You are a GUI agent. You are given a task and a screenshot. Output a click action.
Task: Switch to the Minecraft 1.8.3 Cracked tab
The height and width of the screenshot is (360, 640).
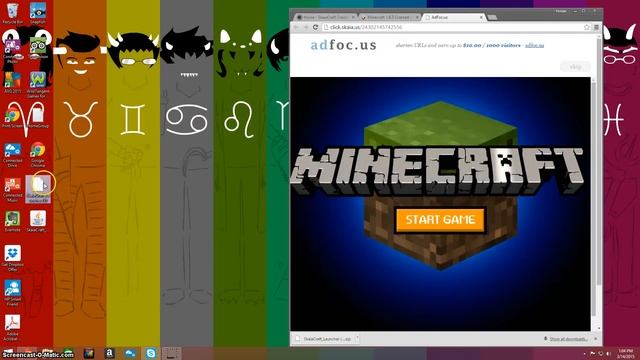pyautogui.click(x=388, y=17)
